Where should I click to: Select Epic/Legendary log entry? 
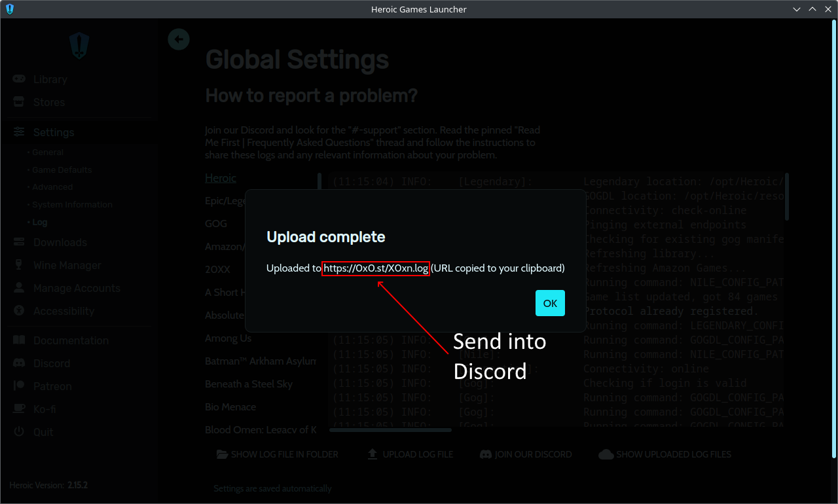tap(225, 201)
